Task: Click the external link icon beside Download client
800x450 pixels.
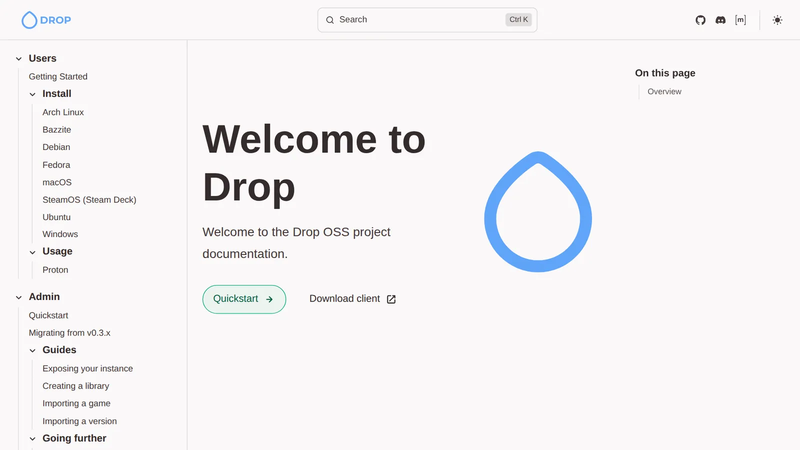Action: tap(391, 299)
